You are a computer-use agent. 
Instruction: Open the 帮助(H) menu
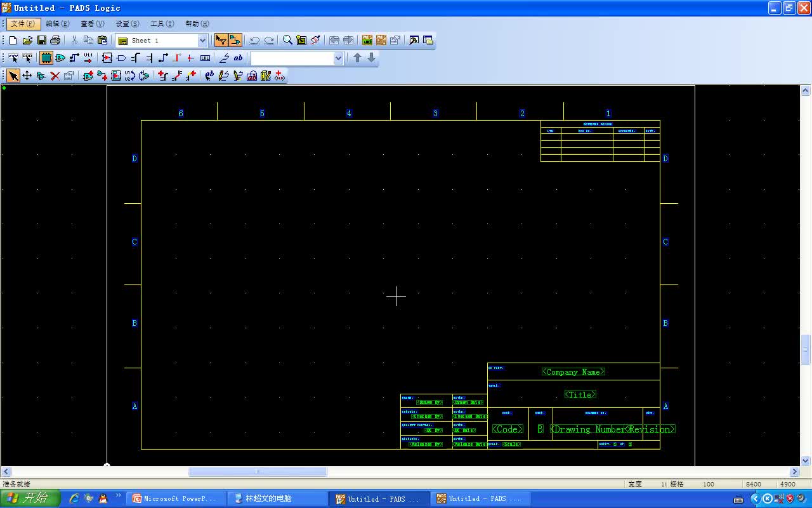(x=197, y=23)
